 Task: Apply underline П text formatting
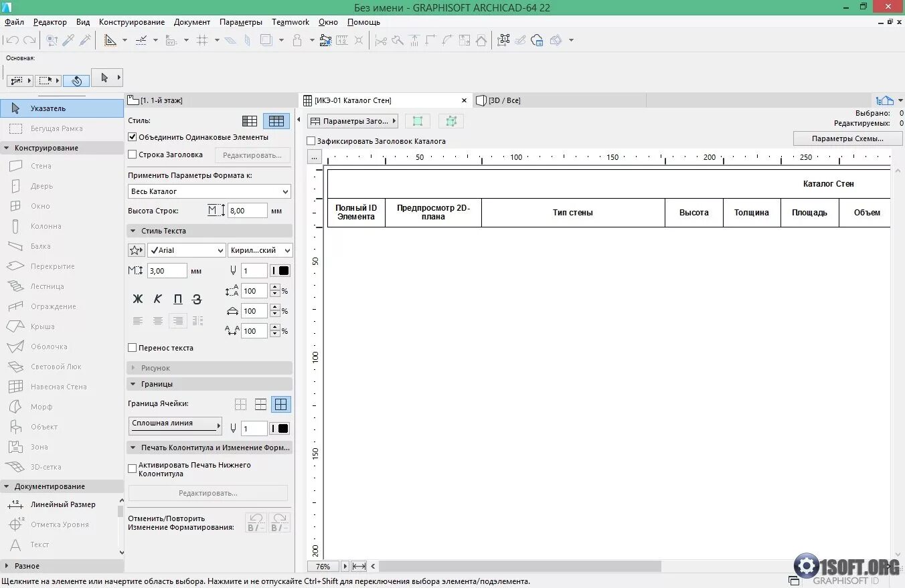click(x=178, y=299)
